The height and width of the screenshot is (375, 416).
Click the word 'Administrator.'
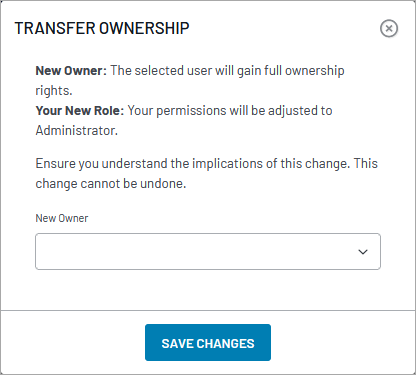[x=77, y=130]
